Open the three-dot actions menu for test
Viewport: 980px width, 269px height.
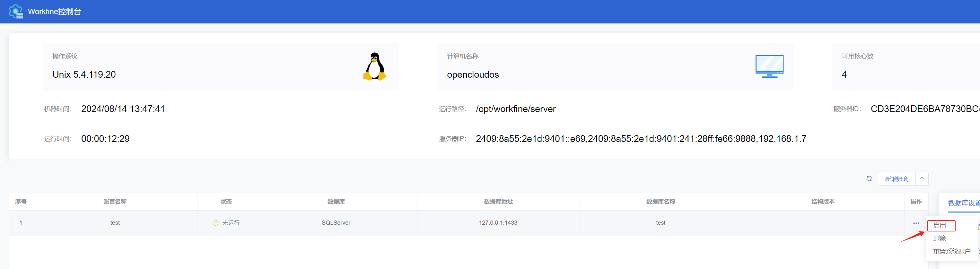point(916,223)
